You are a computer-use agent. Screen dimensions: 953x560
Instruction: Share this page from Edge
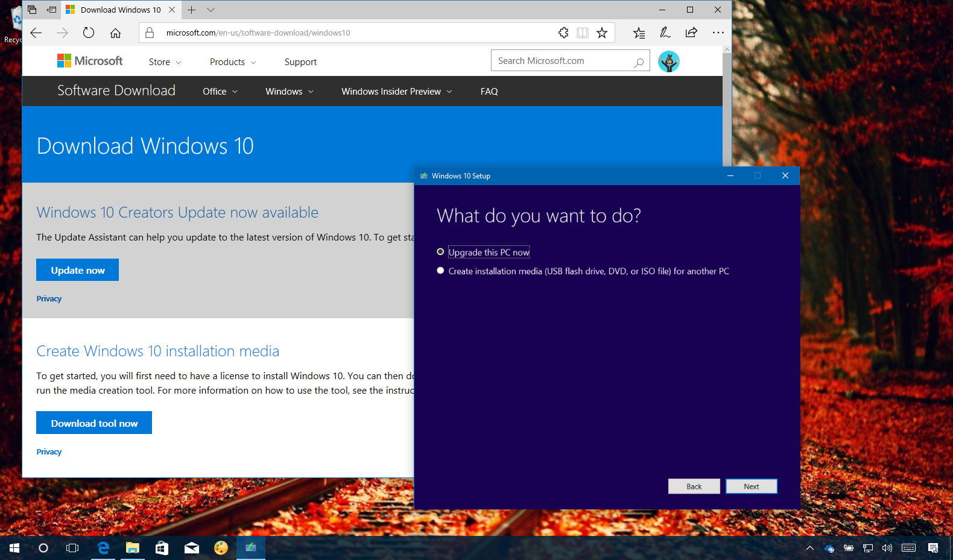pos(691,33)
